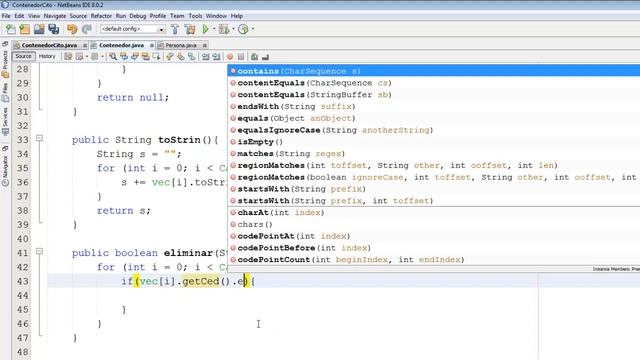Select charAt(int index) completion item

[433, 213]
